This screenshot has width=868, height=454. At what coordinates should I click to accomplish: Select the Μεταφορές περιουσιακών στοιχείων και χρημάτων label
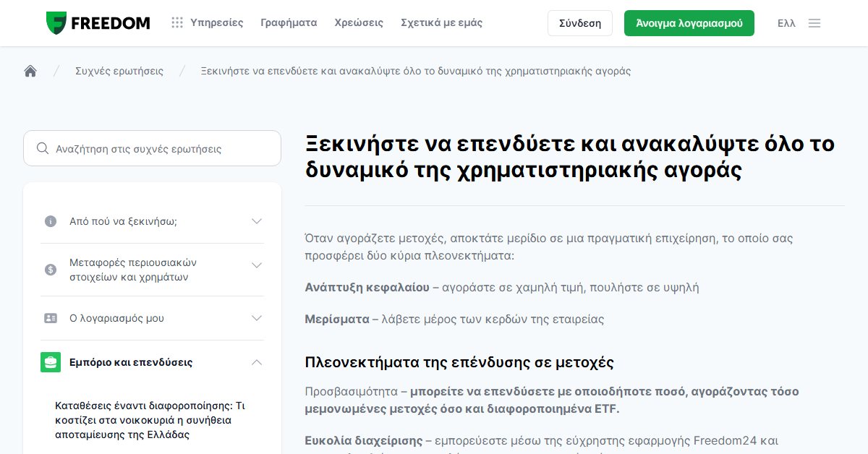(133, 270)
